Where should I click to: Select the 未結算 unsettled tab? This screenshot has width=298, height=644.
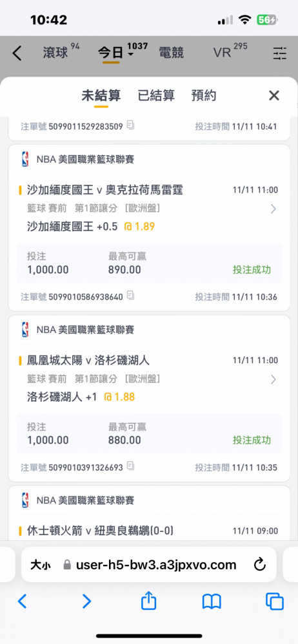101,96
